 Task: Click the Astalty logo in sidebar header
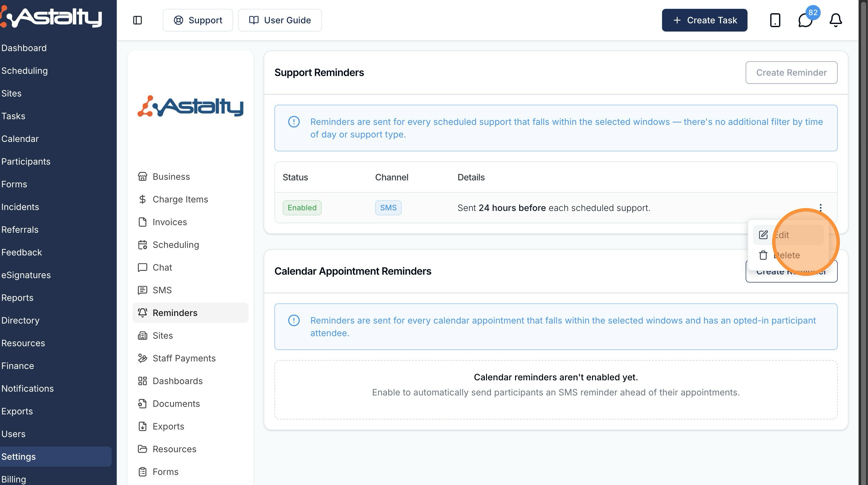[51, 17]
